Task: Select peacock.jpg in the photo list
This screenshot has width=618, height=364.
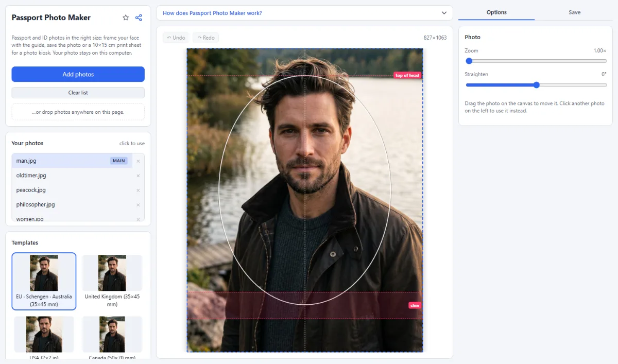Action: (72, 190)
